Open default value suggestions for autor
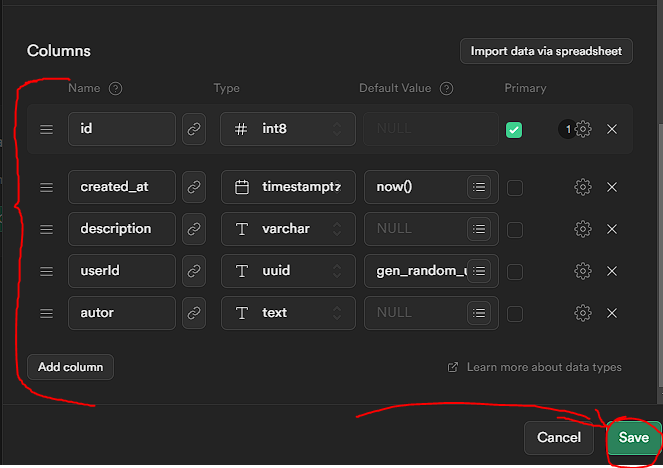 point(479,313)
